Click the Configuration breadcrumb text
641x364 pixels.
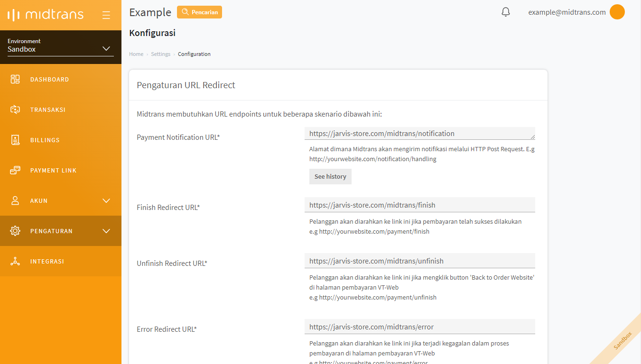coord(194,54)
